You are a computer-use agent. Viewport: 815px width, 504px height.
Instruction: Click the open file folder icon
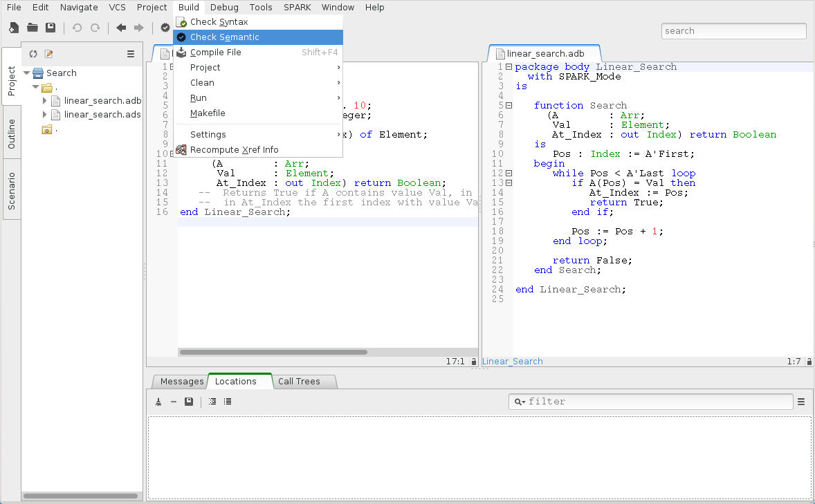pos(33,28)
